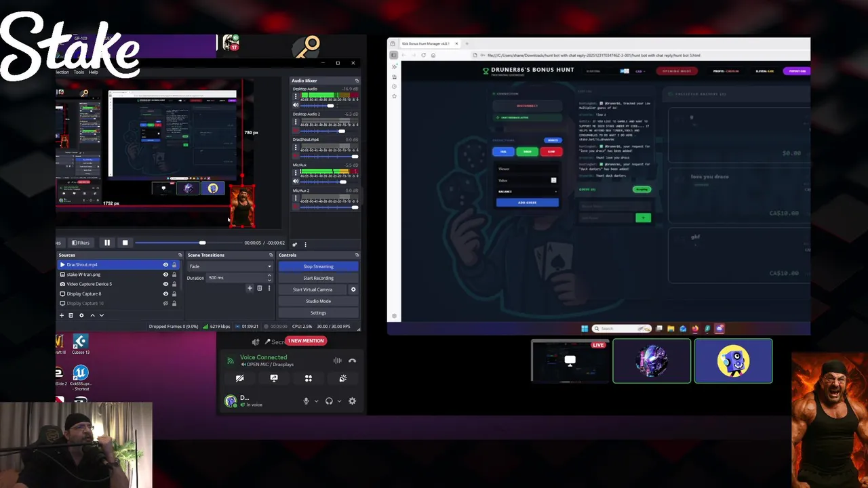
Task: Stop the media source playback
Action: pos(125,243)
